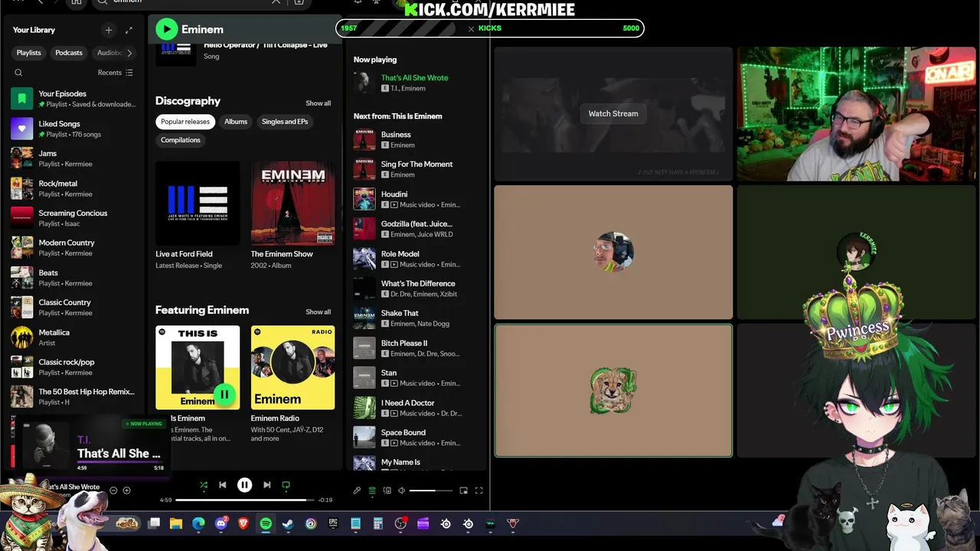Open the Screaming Concious playlist
980x551 pixels.
point(75,218)
